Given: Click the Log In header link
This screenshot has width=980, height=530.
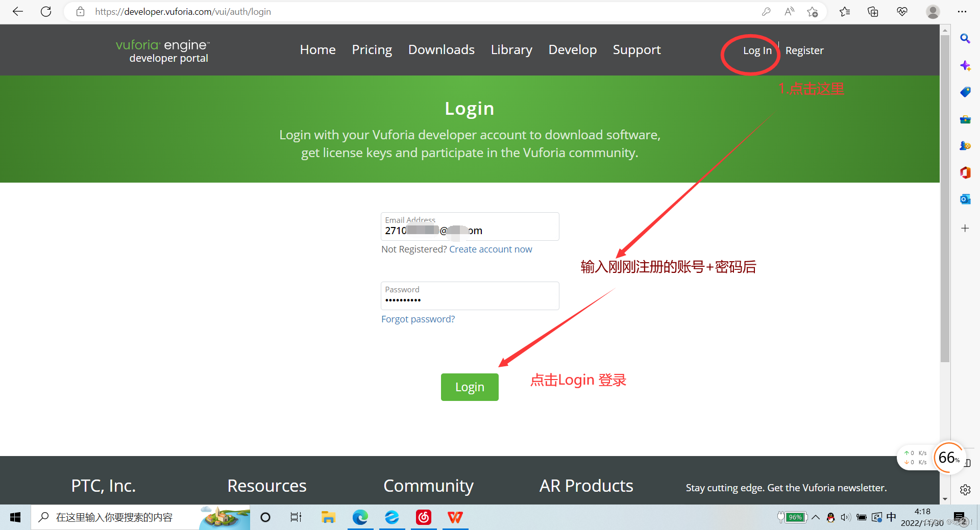Looking at the screenshot, I should pos(757,51).
